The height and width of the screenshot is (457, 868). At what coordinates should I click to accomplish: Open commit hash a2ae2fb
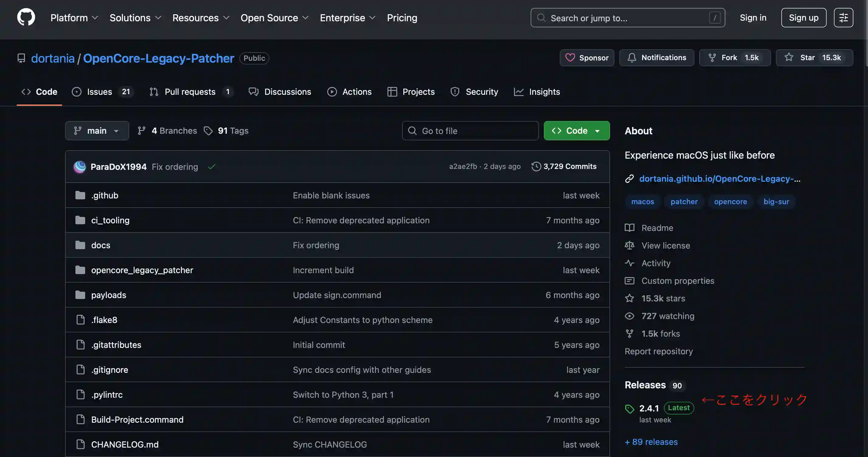pyautogui.click(x=463, y=167)
